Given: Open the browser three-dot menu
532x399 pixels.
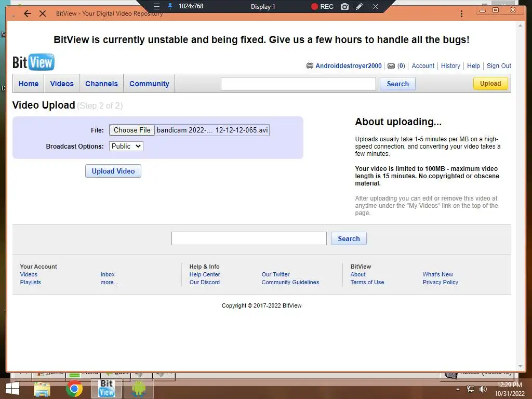Looking at the screenshot, I should 461,14.
